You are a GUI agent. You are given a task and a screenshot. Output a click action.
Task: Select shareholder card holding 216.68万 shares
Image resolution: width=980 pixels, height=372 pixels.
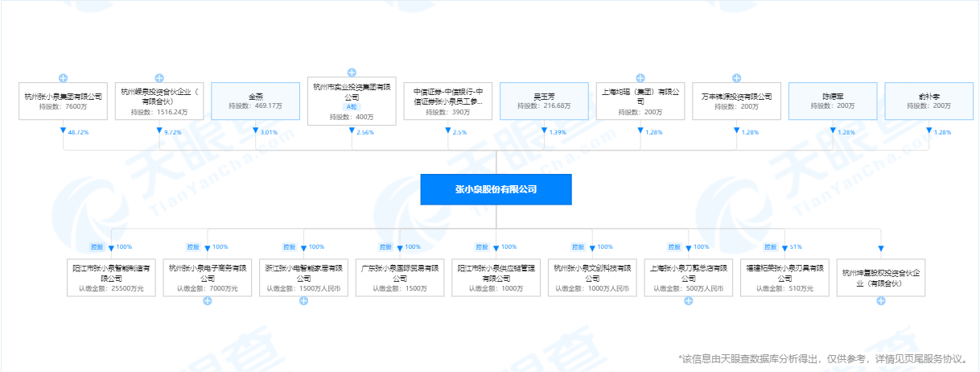tap(544, 101)
